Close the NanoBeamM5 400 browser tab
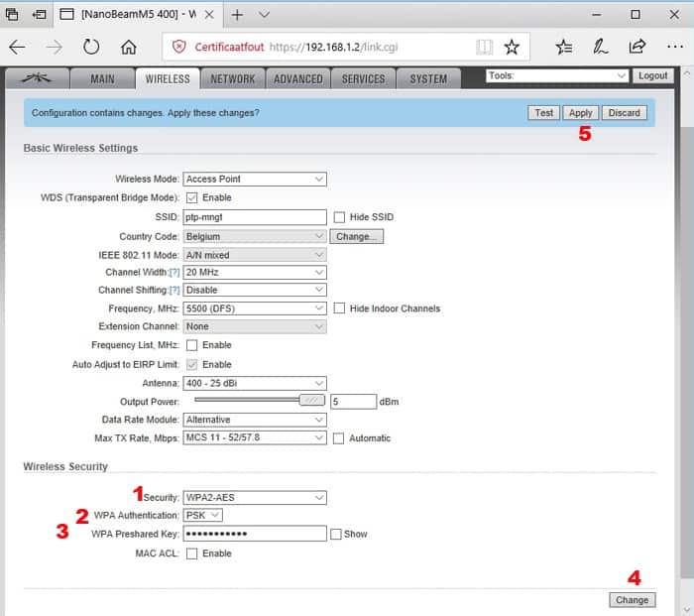This screenshot has width=694, height=616. click(x=209, y=15)
